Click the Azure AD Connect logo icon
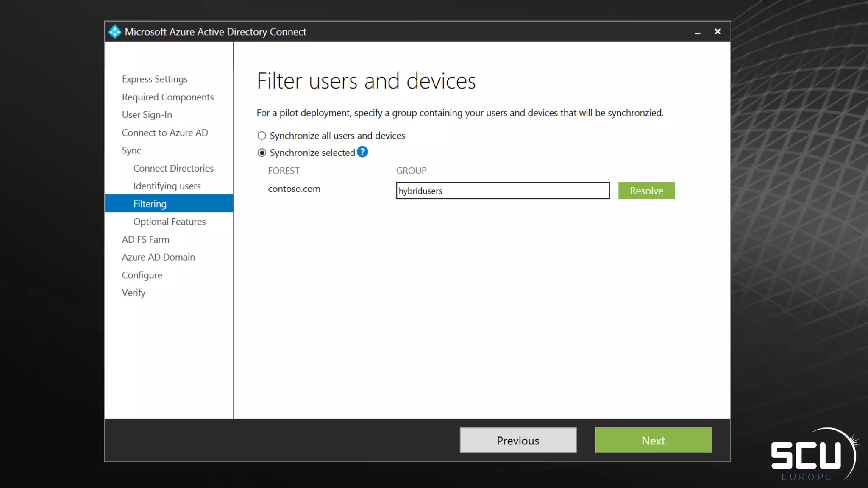The width and height of the screenshot is (868, 488). pyautogui.click(x=114, y=32)
